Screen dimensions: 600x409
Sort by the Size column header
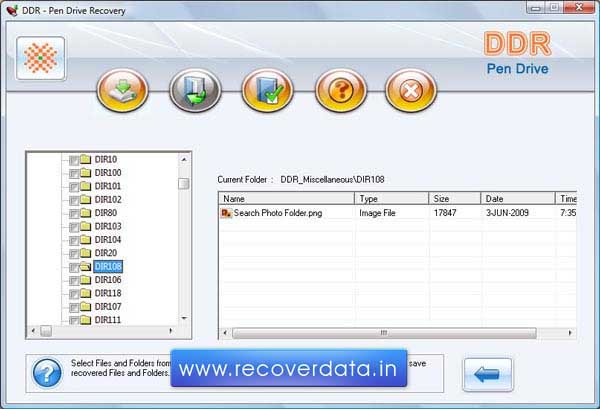(455, 199)
